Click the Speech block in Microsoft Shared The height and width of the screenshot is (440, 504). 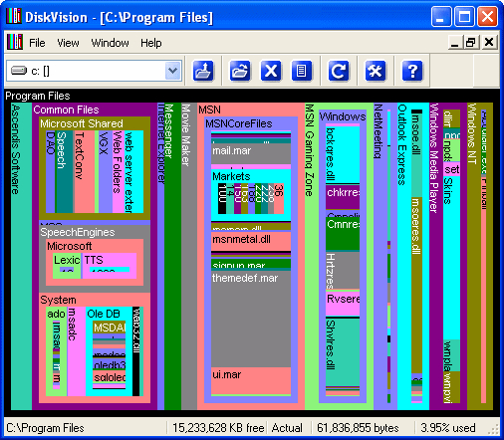click(64, 171)
